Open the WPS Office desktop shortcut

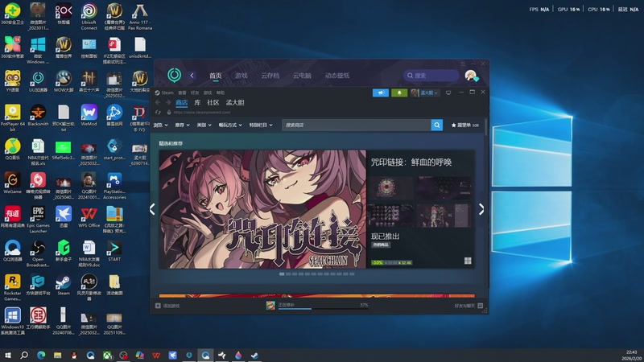(x=89, y=217)
